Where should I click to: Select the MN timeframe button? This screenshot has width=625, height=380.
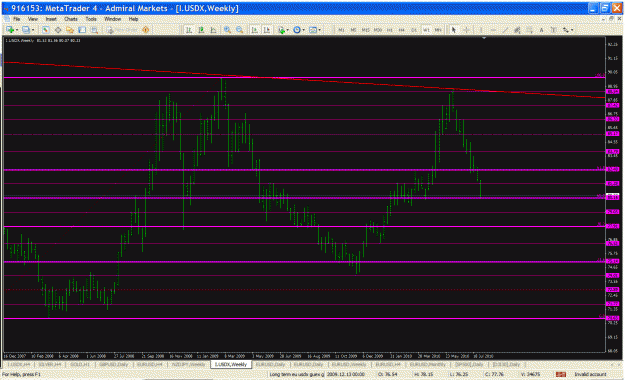click(x=438, y=30)
